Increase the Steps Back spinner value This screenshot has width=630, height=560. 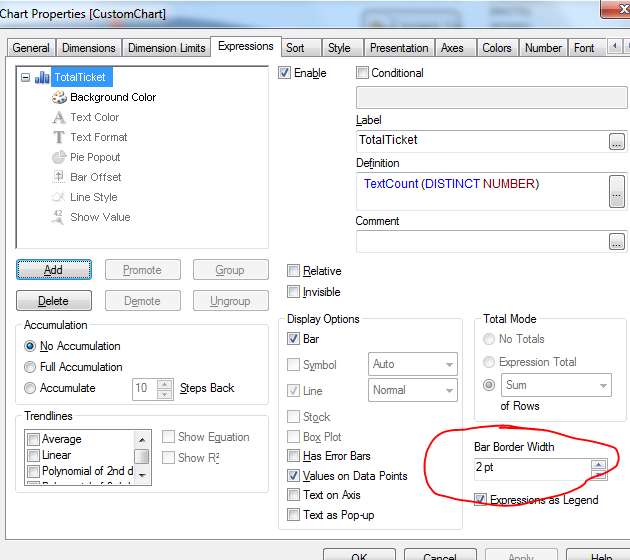tap(164, 384)
